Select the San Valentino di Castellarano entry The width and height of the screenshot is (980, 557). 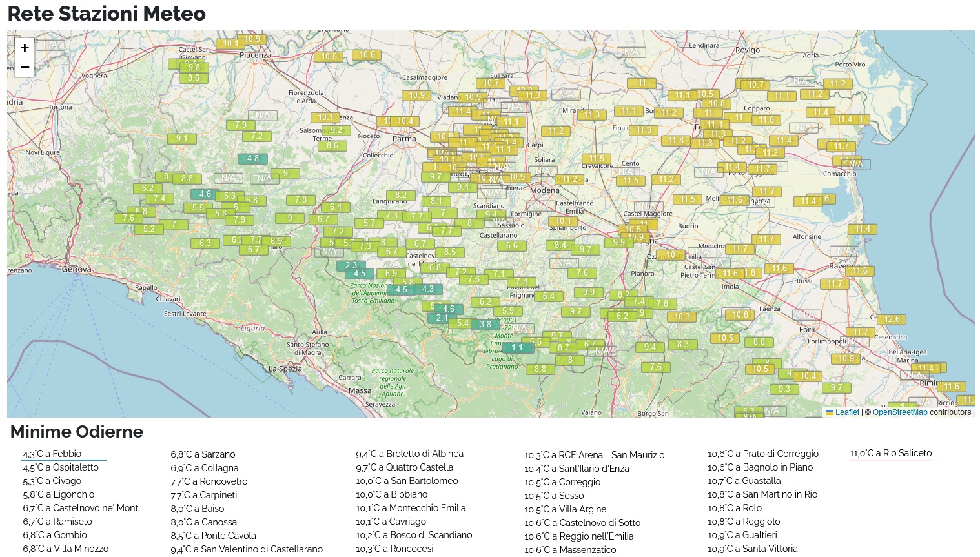point(247,549)
